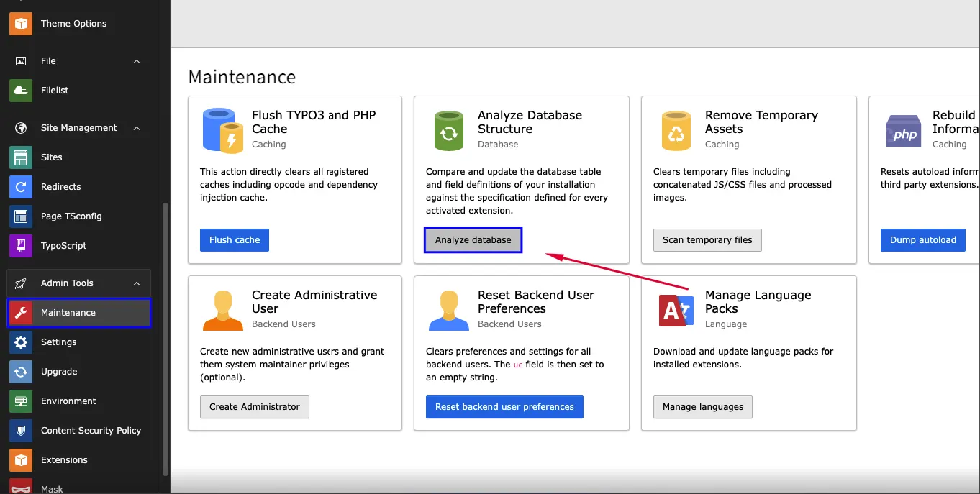Click the Flush cache button
980x494 pixels.
point(235,240)
